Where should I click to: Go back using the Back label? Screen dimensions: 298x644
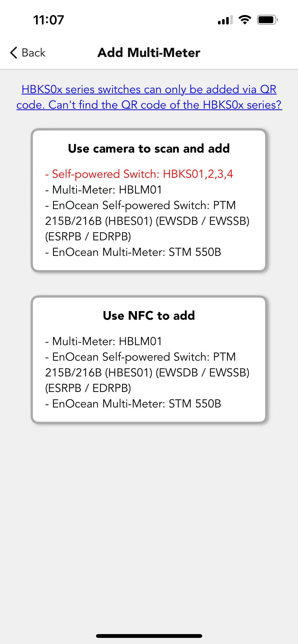point(33,53)
